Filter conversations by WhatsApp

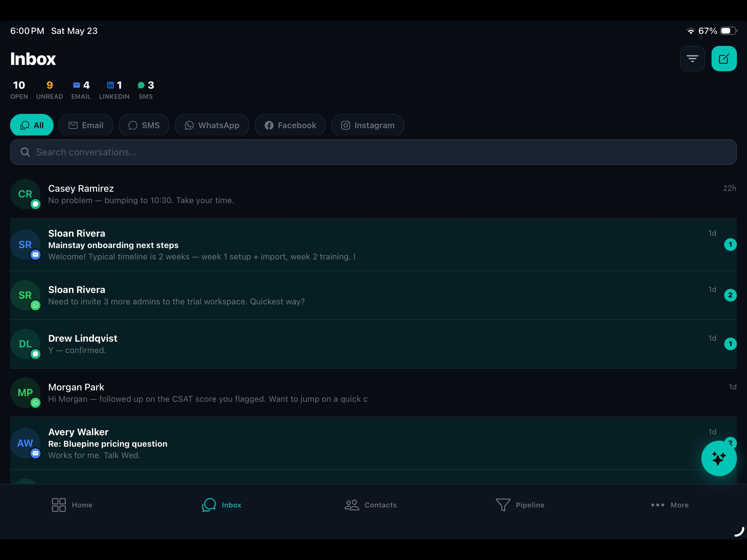[x=212, y=125]
